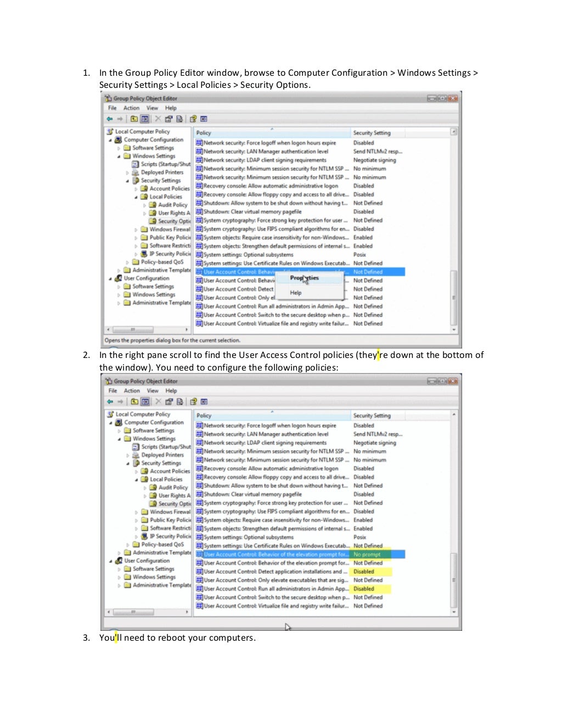Open the File menu in step 1 editor
562x728 pixels.
(113, 108)
